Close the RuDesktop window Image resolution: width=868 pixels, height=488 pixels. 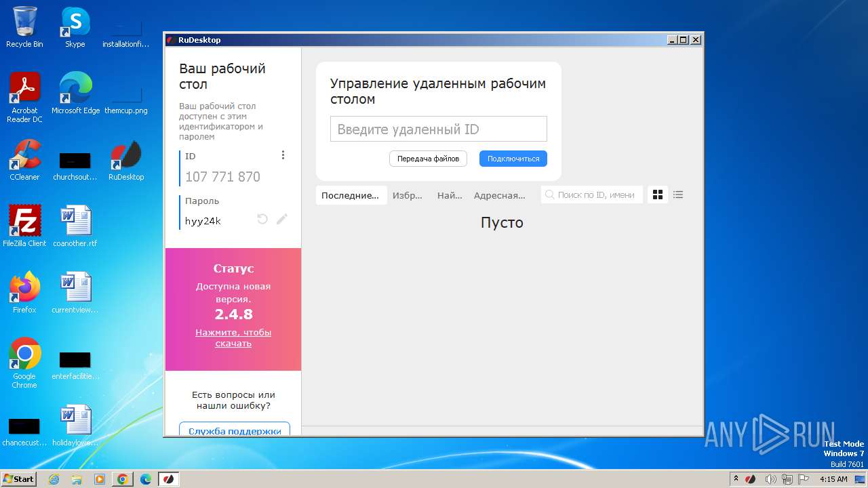[x=695, y=40]
